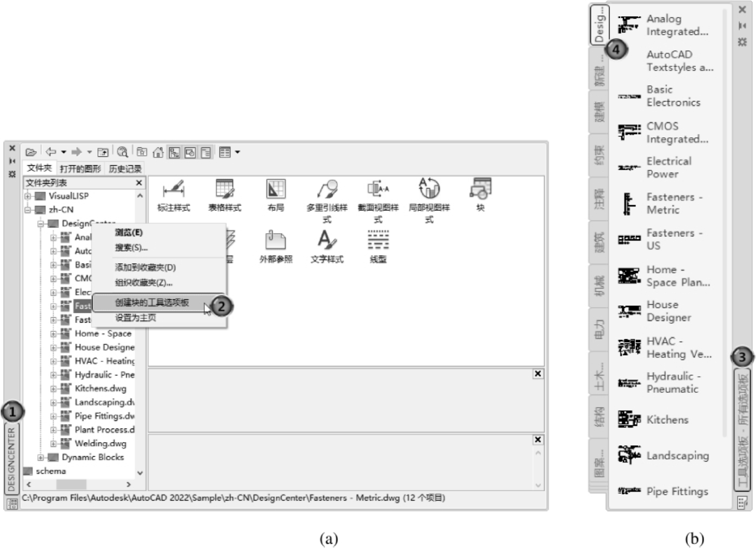Viewport: 756px width, 548px height.
Task: Close the 文件夹列表 tree pane
Action: coord(139,183)
